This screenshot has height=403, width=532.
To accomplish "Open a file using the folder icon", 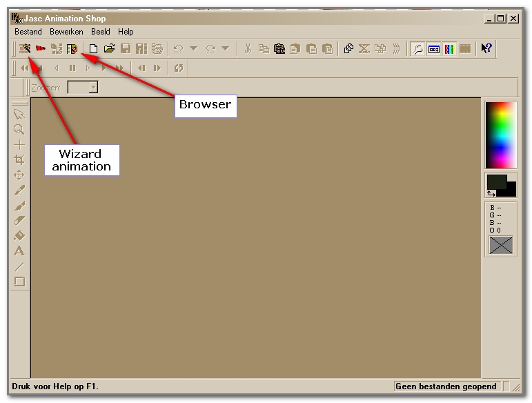I will 109,48.
